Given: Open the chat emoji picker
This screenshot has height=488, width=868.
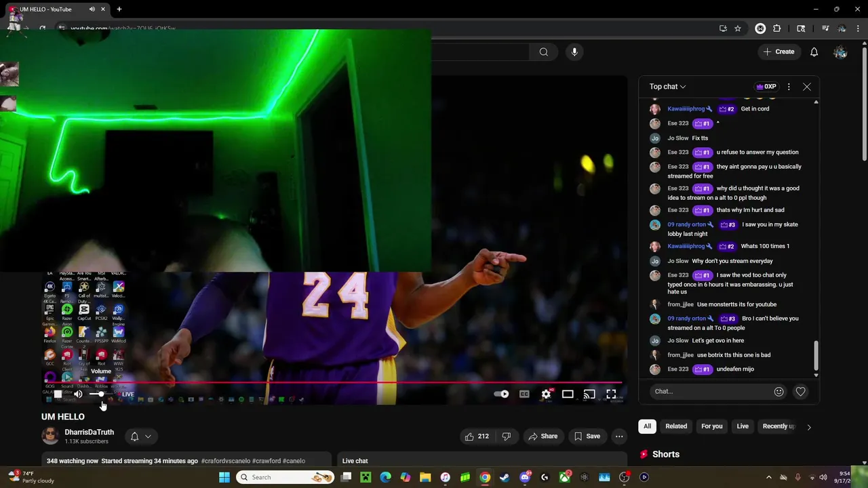Looking at the screenshot, I should pyautogui.click(x=778, y=391).
